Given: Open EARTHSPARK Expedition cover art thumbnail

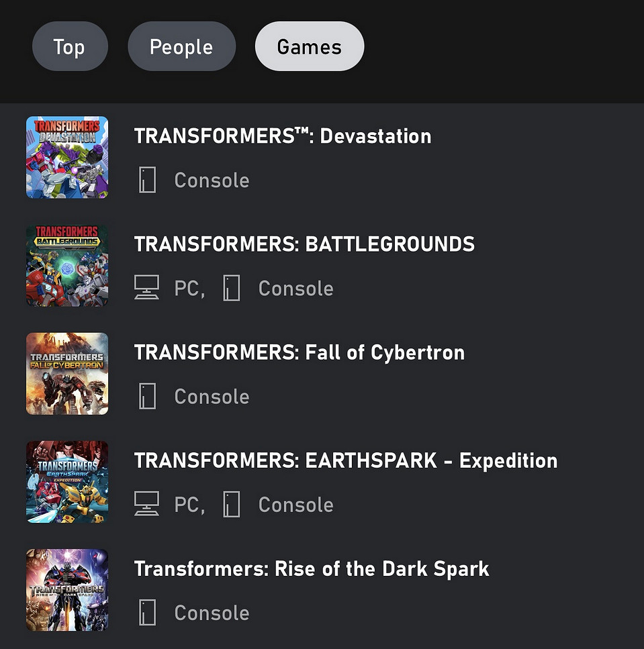Looking at the screenshot, I should tap(67, 482).
